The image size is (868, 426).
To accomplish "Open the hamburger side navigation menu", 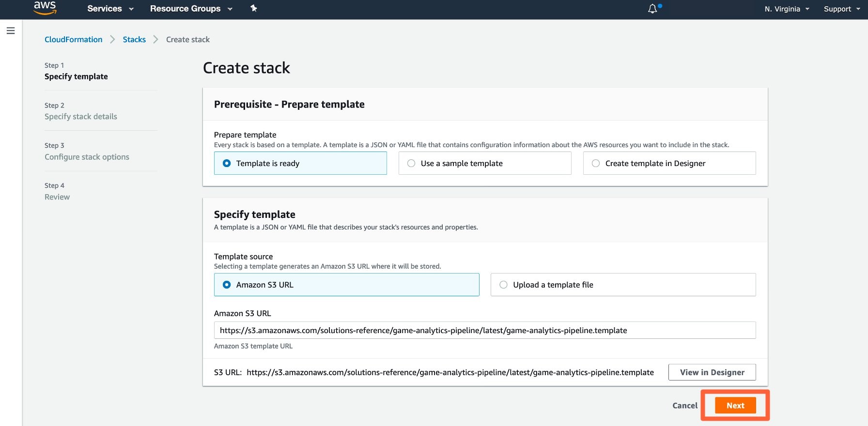I will 11,31.
